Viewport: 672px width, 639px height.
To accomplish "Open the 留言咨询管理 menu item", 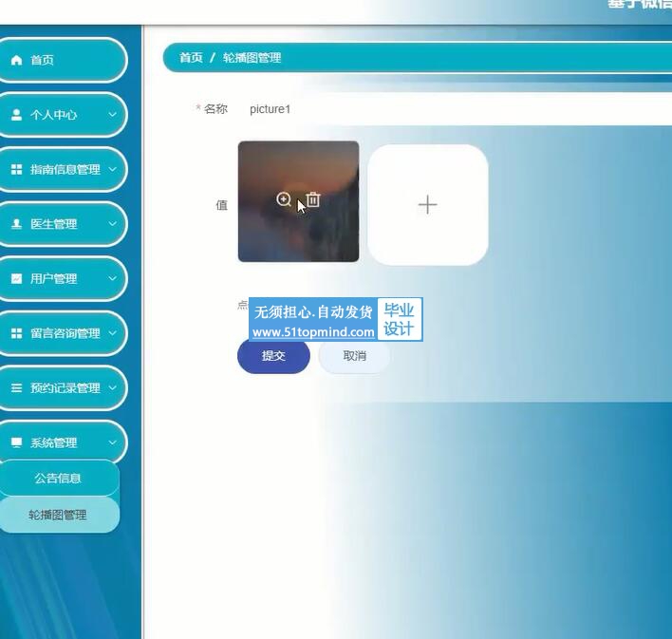I will click(63, 333).
